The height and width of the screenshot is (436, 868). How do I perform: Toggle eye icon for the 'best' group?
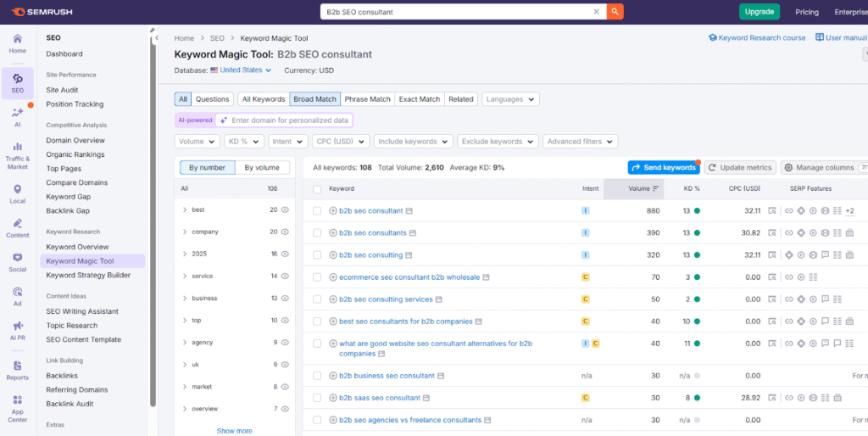point(286,210)
